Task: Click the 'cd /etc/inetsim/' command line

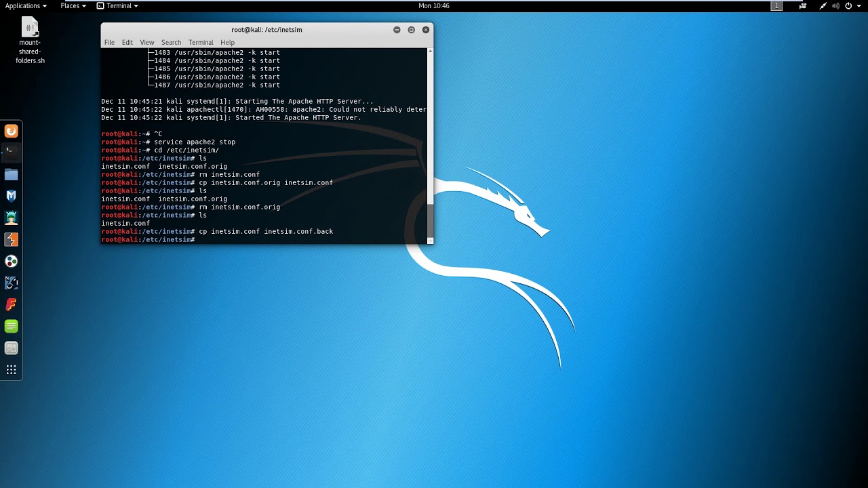Action: click(x=186, y=150)
